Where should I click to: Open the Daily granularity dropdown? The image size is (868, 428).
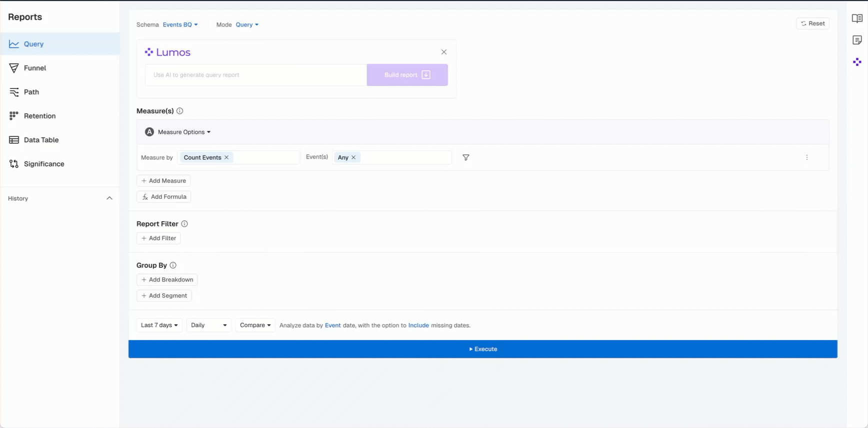(x=209, y=325)
